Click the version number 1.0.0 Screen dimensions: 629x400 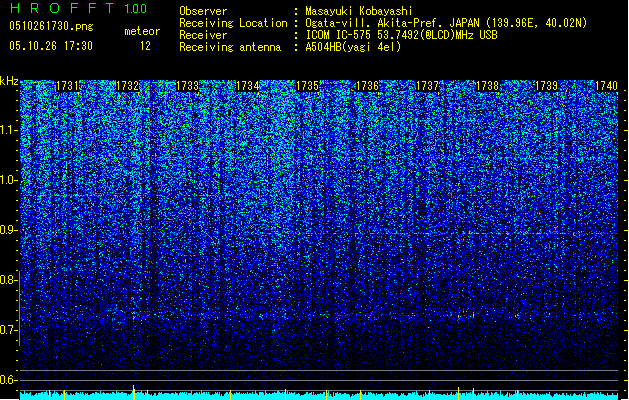135,8
